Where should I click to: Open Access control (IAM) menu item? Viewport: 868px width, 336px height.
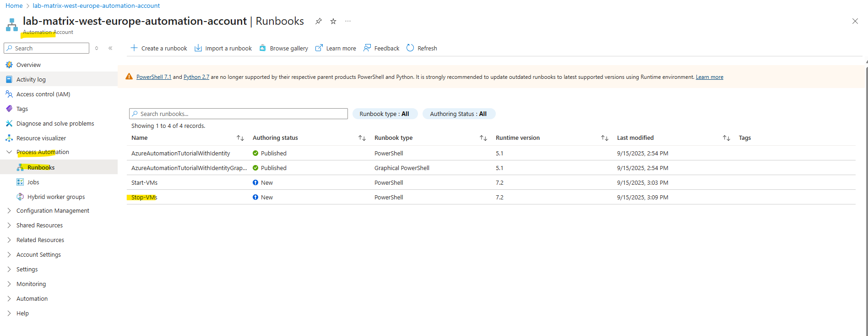(x=43, y=94)
